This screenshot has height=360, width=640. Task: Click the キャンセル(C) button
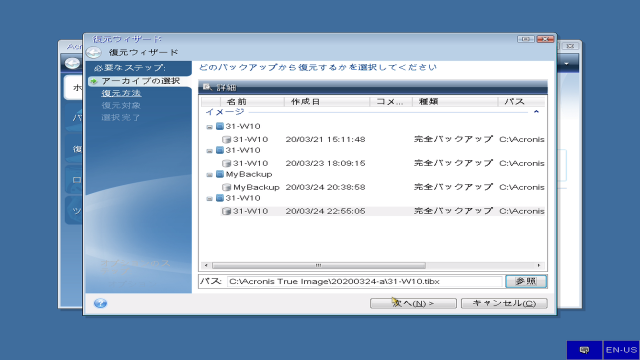pyautogui.click(x=504, y=303)
